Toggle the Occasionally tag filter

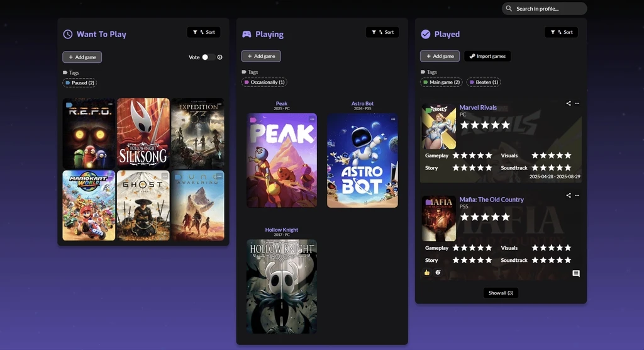click(264, 82)
